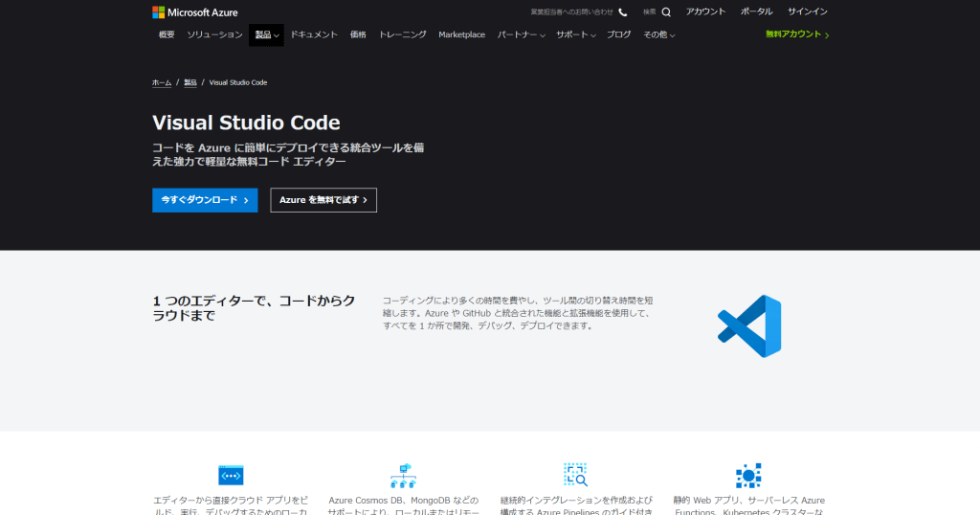Expand the その他 dropdown menu
Viewport: 980px width, 515px height.
point(658,35)
